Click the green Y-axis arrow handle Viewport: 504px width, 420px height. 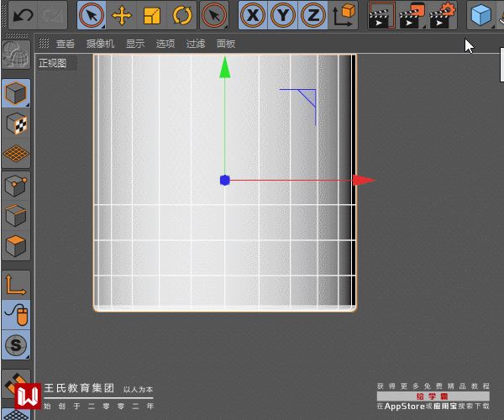tap(224, 67)
